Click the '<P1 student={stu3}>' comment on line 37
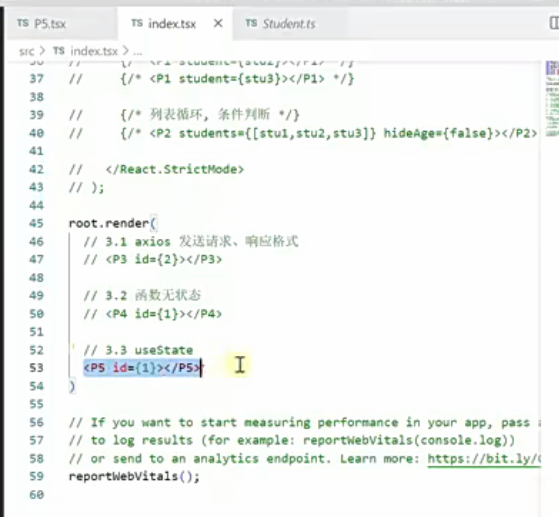Image resolution: width=559 pixels, height=517 pixels. [237, 78]
